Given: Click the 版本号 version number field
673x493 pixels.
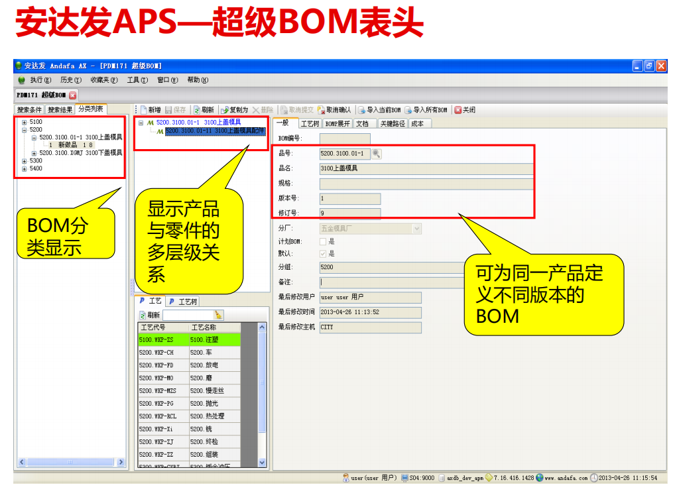Looking at the screenshot, I should (x=350, y=199).
